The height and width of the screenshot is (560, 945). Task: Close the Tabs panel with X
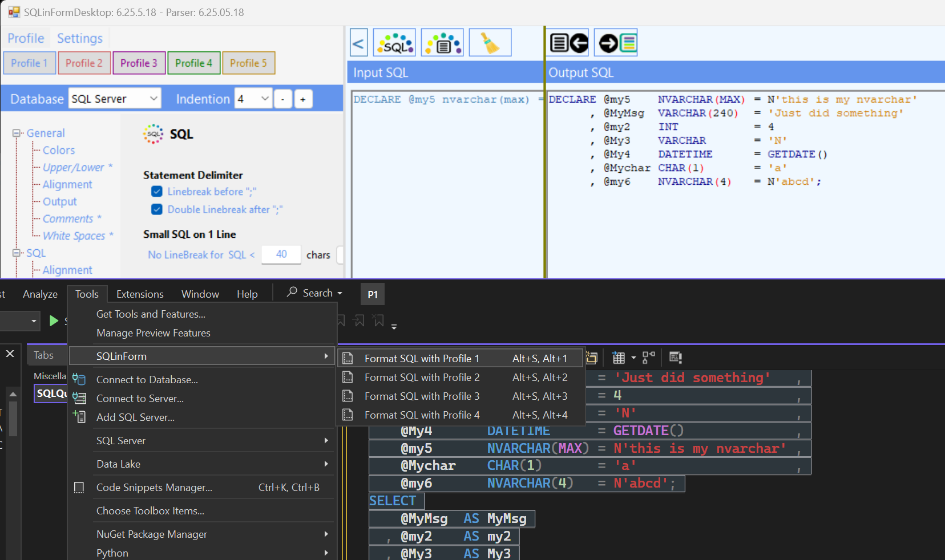[x=10, y=354]
